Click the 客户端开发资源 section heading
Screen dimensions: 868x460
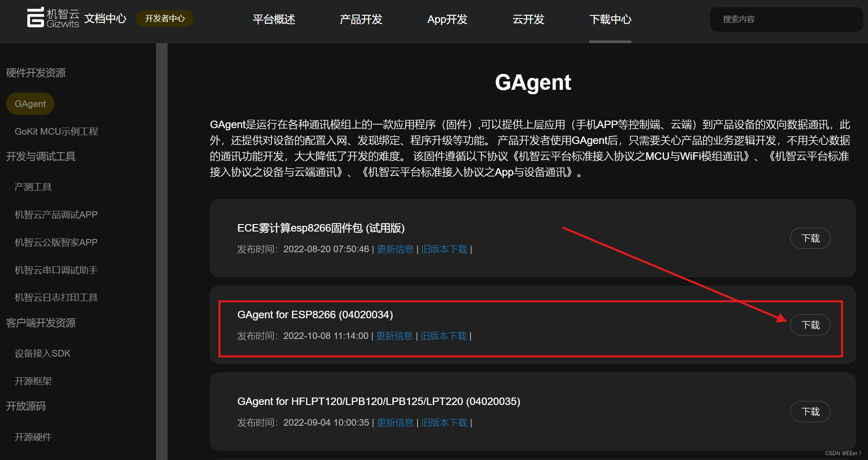tap(40, 323)
